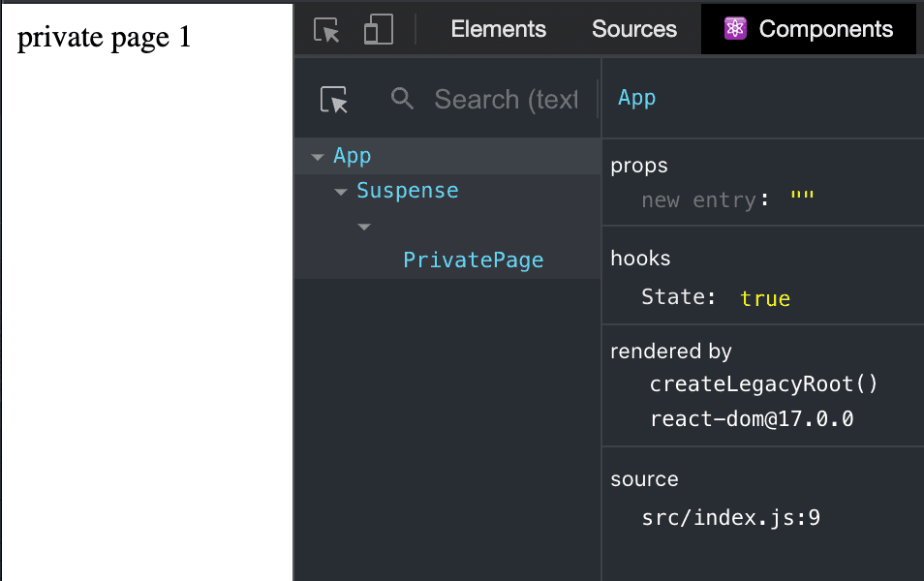Click the new entry prop name
Viewport: 924px width, 581px height.
699,200
